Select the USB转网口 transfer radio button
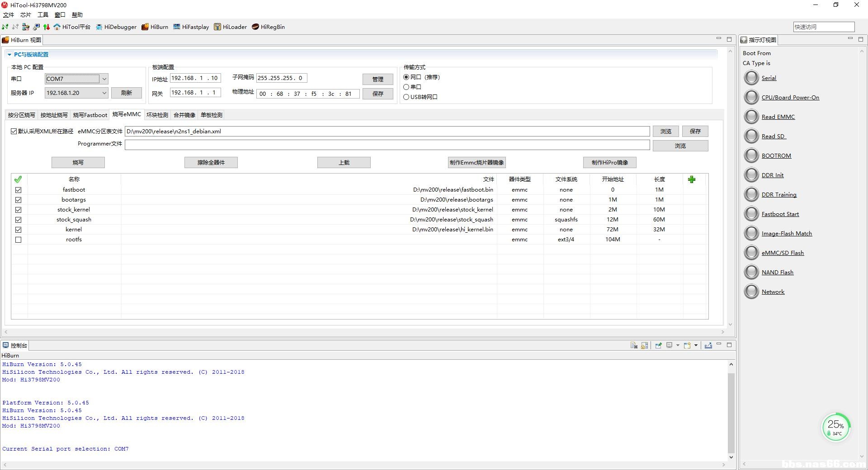868x470 pixels. (406, 97)
